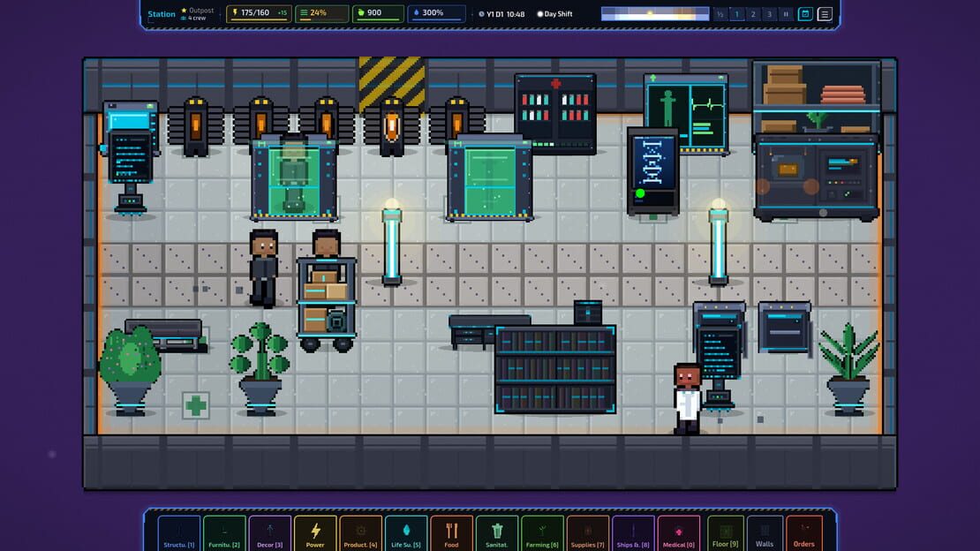Open the Food build category

pyautogui.click(x=451, y=533)
